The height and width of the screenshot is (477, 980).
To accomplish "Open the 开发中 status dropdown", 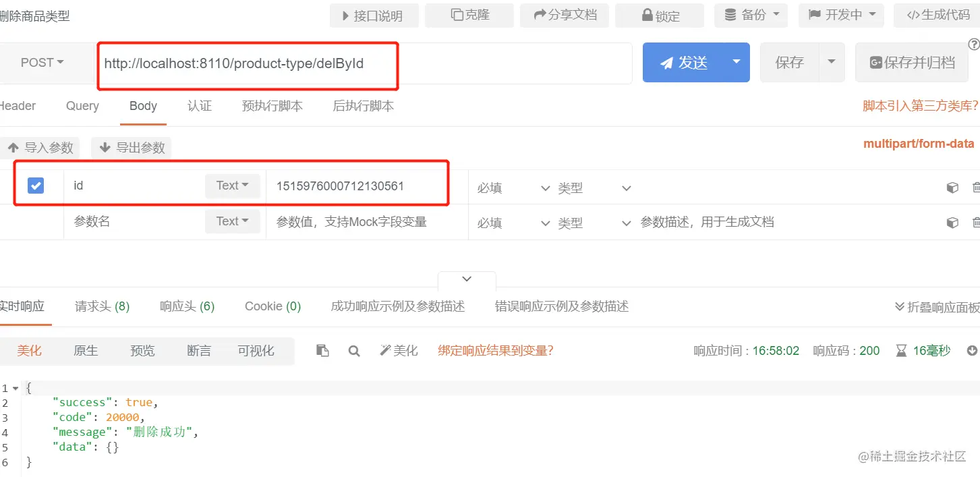I will pos(841,15).
